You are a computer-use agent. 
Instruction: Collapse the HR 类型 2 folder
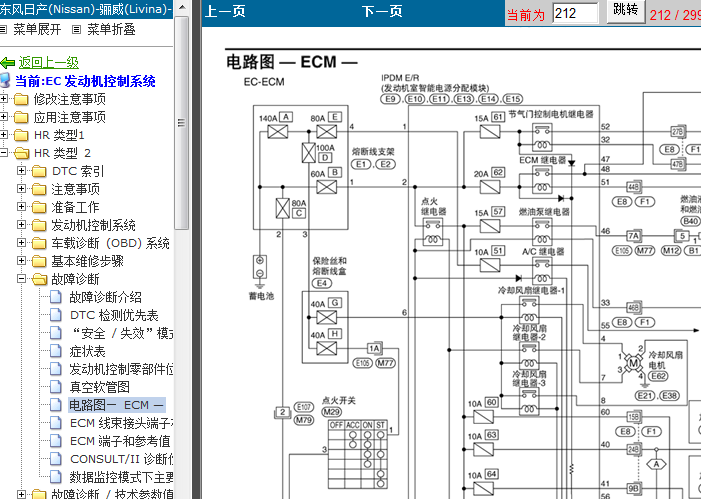pos(4,153)
